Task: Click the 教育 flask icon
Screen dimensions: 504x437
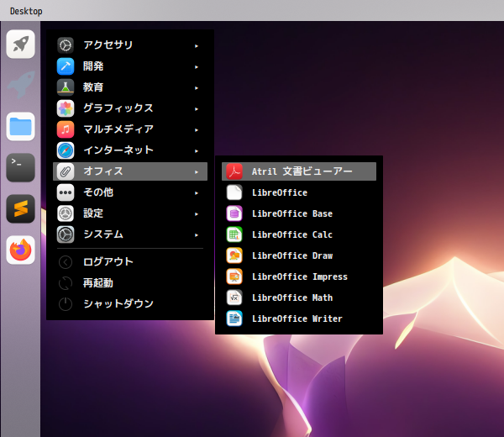Action: click(x=66, y=87)
